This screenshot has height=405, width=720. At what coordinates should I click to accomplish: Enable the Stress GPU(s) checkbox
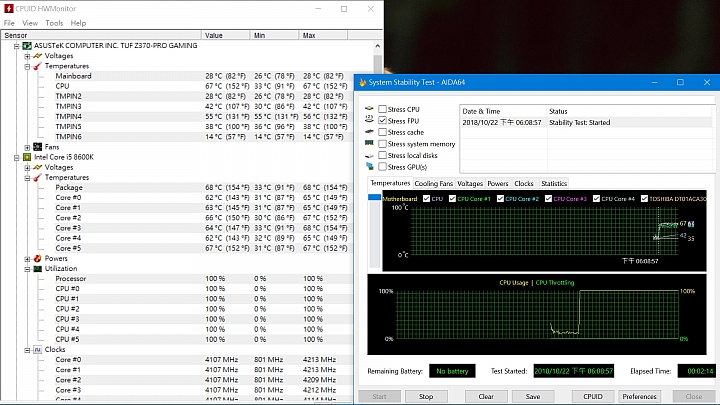[x=382, y=167]
